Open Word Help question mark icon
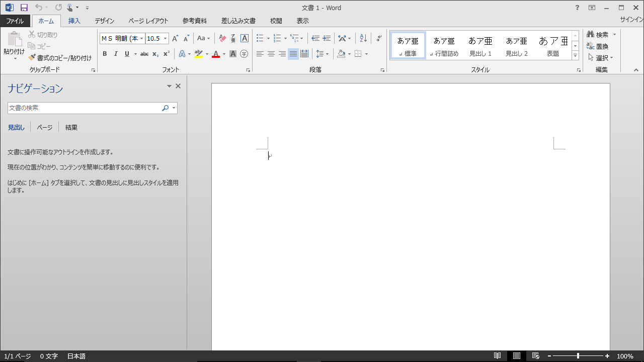 coord(577,8)
